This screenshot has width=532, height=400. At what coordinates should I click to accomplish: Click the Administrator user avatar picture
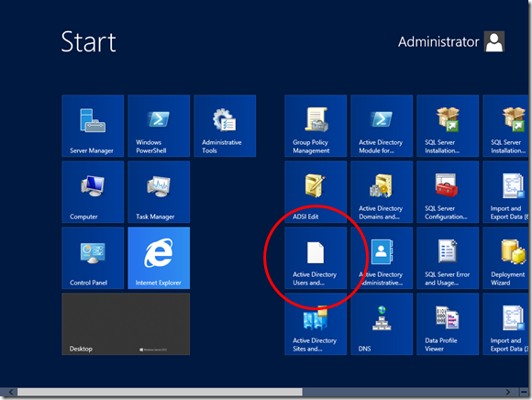click(494, 41)
